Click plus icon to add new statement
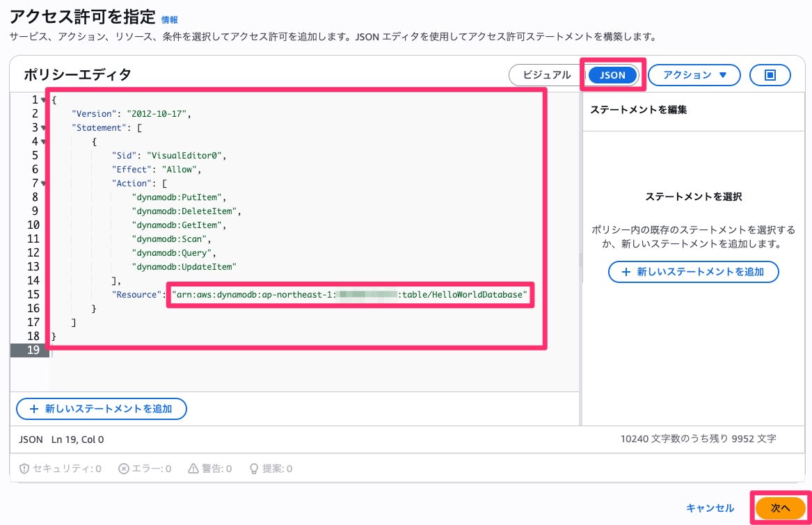Image resolution: width=812 pixels, height=525 pixels. coord(35,409)
